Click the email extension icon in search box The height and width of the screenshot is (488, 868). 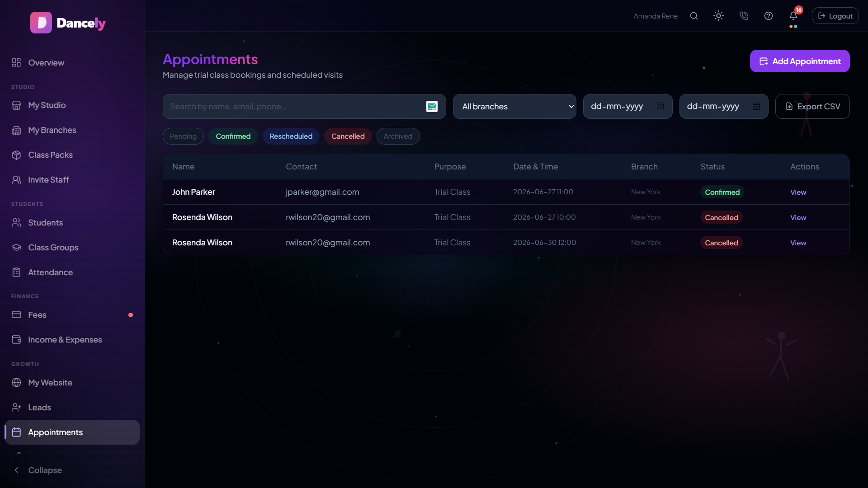click(432, 106)
